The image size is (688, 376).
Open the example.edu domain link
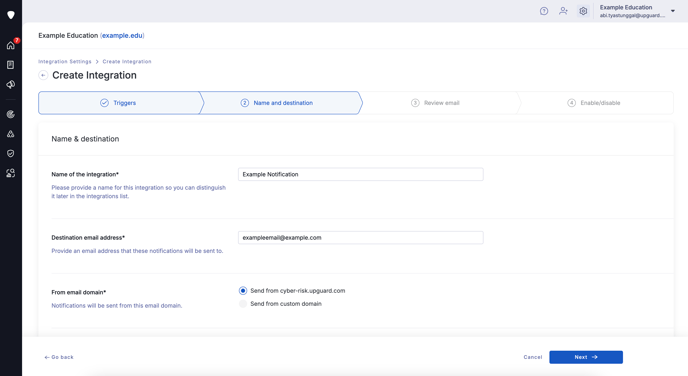tap(122, 36)
